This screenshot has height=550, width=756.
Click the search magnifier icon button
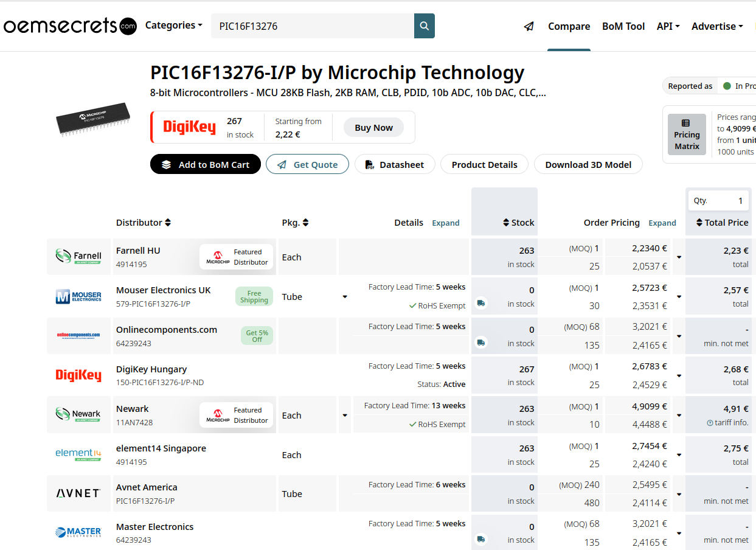coord(424,26)
